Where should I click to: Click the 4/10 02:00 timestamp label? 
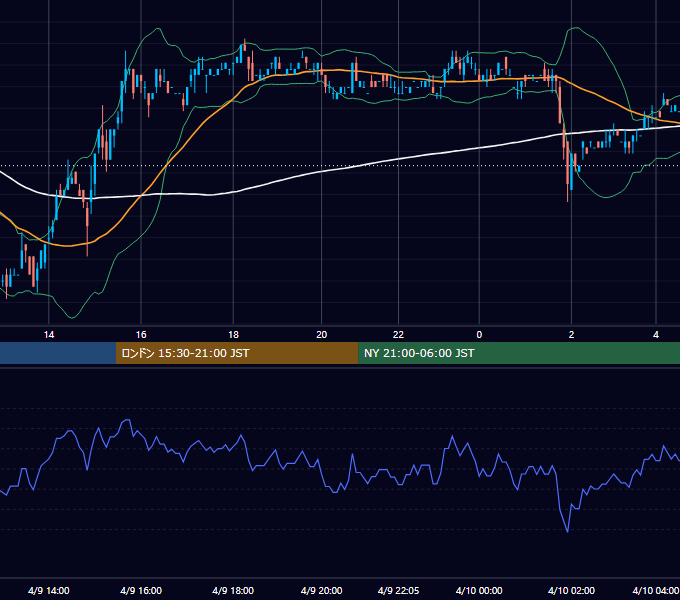click(571, 590)
